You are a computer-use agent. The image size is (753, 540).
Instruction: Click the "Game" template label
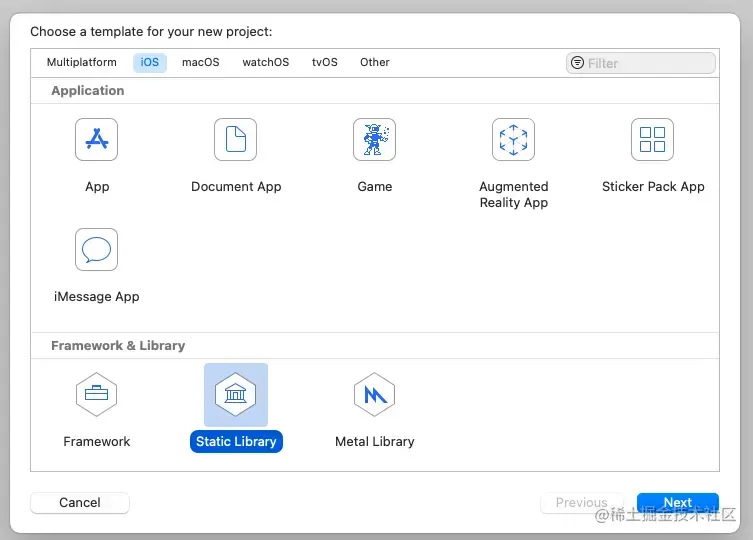375,186
